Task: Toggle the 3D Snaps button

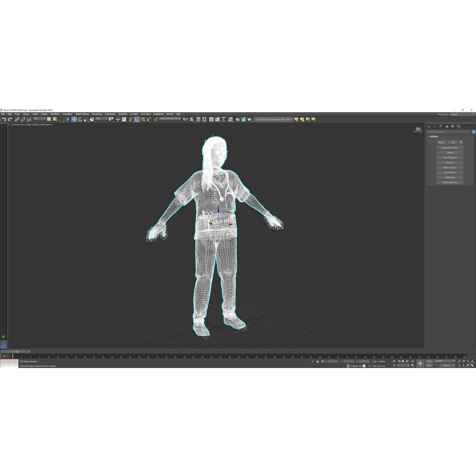Action: click(130, 119)
